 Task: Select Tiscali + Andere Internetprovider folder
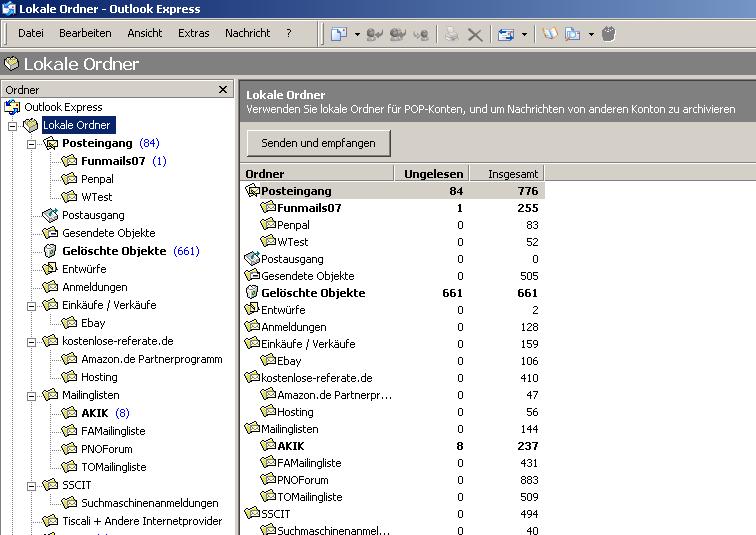pos(142,521)
